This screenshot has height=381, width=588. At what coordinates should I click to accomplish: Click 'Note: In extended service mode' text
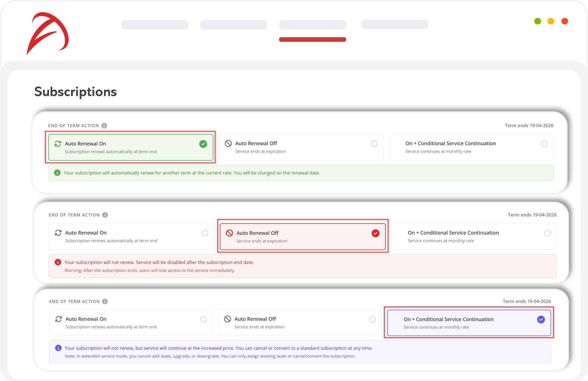click(x=210, y=356)
